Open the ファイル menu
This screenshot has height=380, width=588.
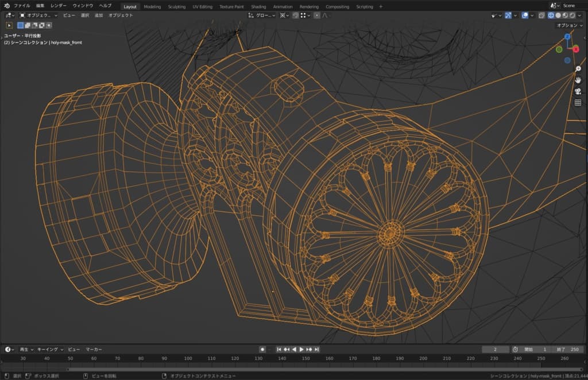click(22, 6)
